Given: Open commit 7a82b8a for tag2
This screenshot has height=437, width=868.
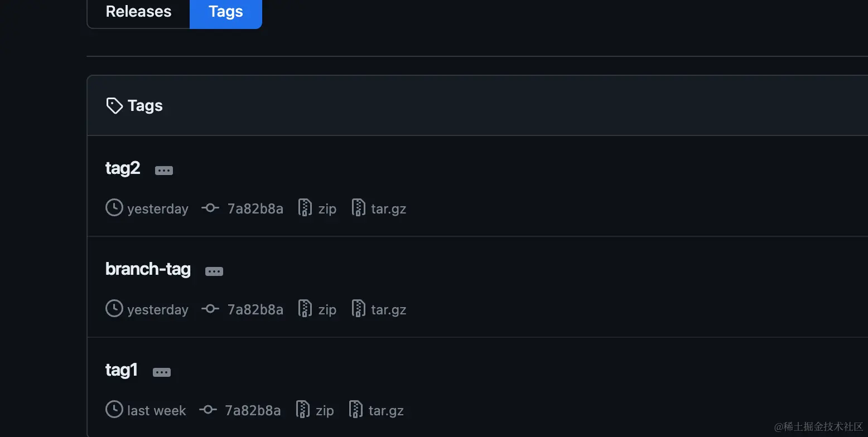Looking at the screenshot, I should pos(255,209).
